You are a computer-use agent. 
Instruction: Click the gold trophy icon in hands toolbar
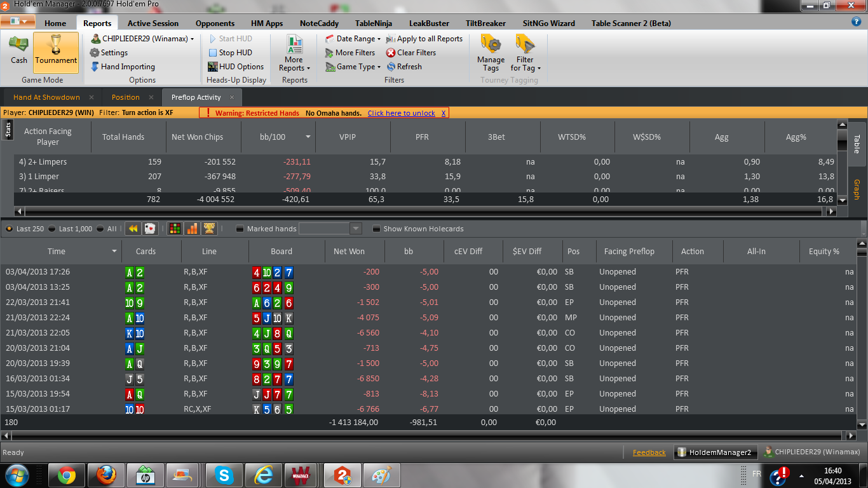coord(209,229)
